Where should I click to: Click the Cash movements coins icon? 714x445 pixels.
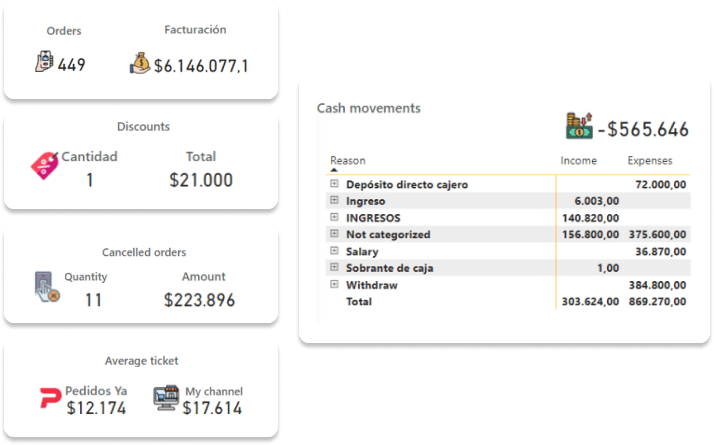pyautogui.click(x=579, y=126)
